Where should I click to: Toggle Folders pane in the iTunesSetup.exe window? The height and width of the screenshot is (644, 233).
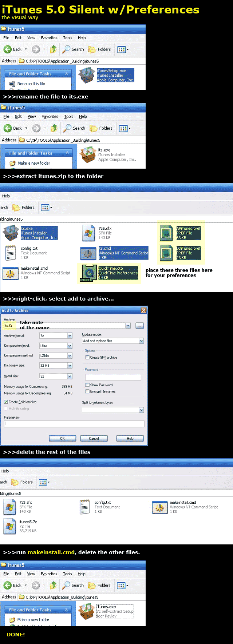(x=99, y=49)
